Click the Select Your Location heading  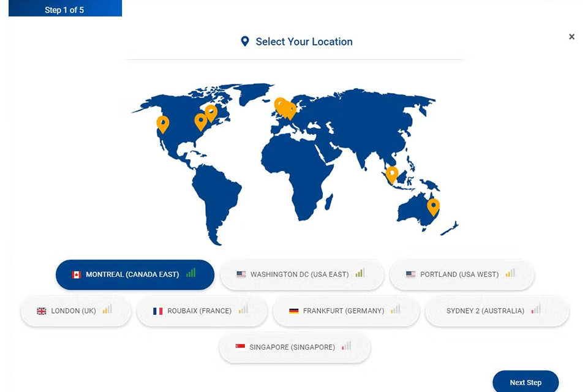(304, 42)
